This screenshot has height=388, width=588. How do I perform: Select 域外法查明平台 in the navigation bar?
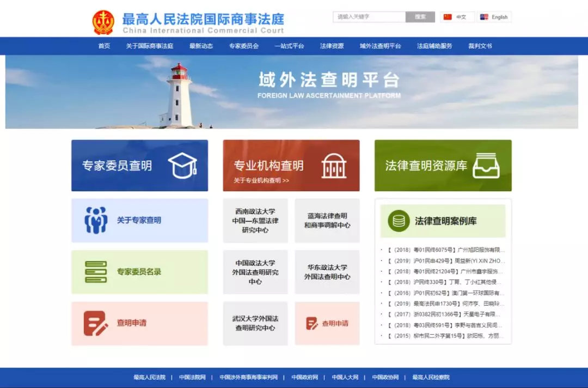(x=380, y=46)
